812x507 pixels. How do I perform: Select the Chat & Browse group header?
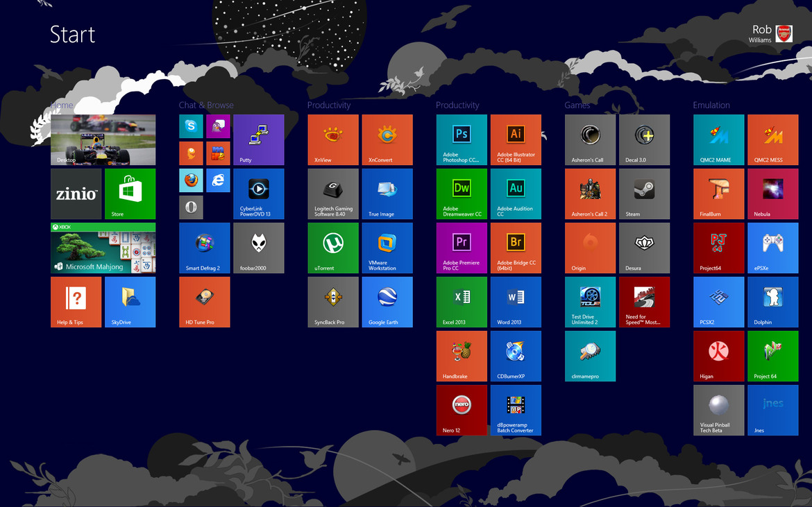pos(206,105)
